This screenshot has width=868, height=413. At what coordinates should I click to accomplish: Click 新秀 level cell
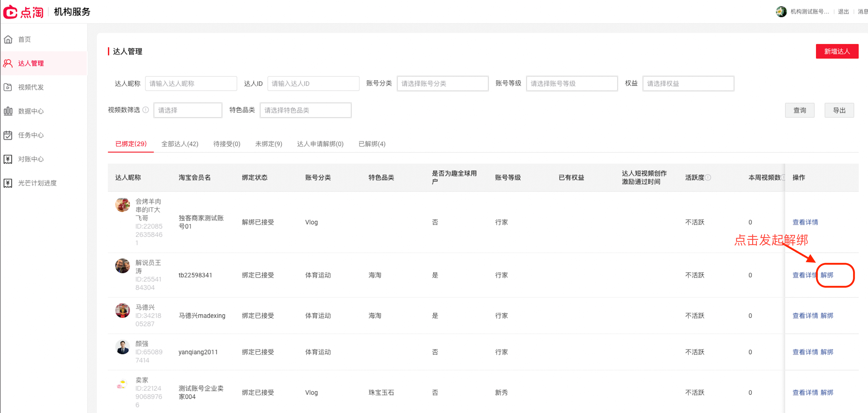(502, 393)
